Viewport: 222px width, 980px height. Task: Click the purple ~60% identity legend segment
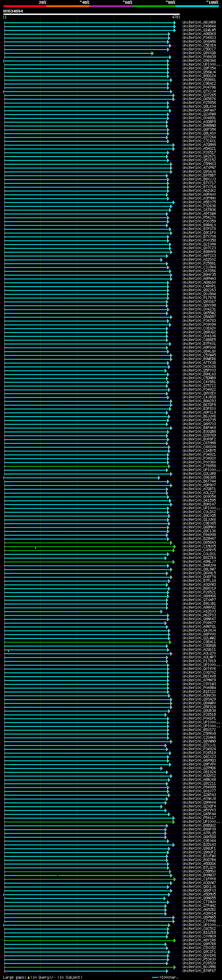click(x=111, y=6)
